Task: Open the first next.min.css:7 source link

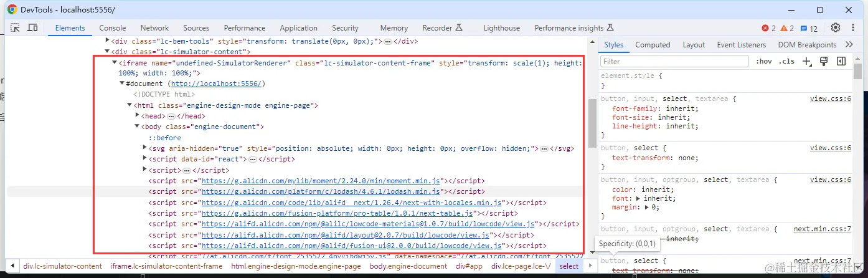Action: [823, 229]
